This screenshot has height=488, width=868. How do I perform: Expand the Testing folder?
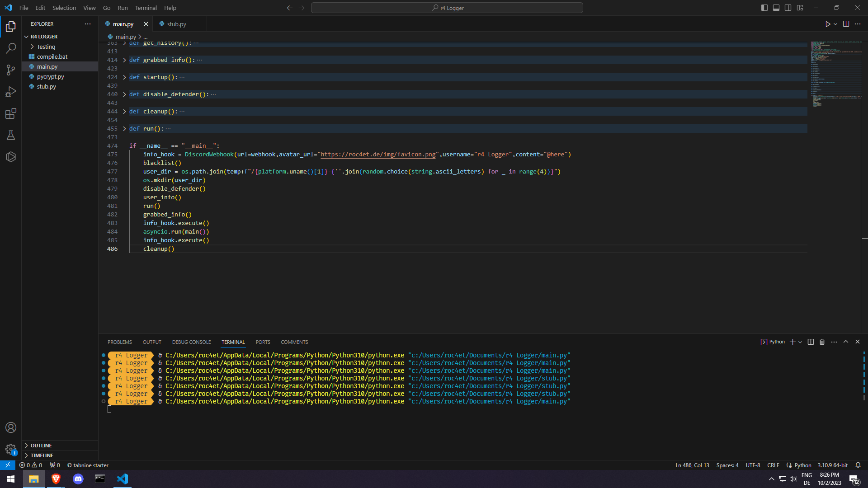pyautogui.click(x=46, y=47)
